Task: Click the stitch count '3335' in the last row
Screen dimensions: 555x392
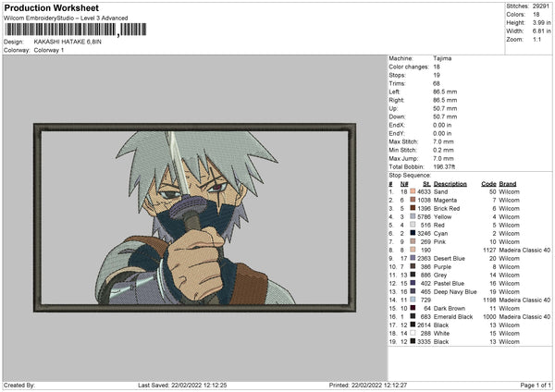Action: (424, 341)
